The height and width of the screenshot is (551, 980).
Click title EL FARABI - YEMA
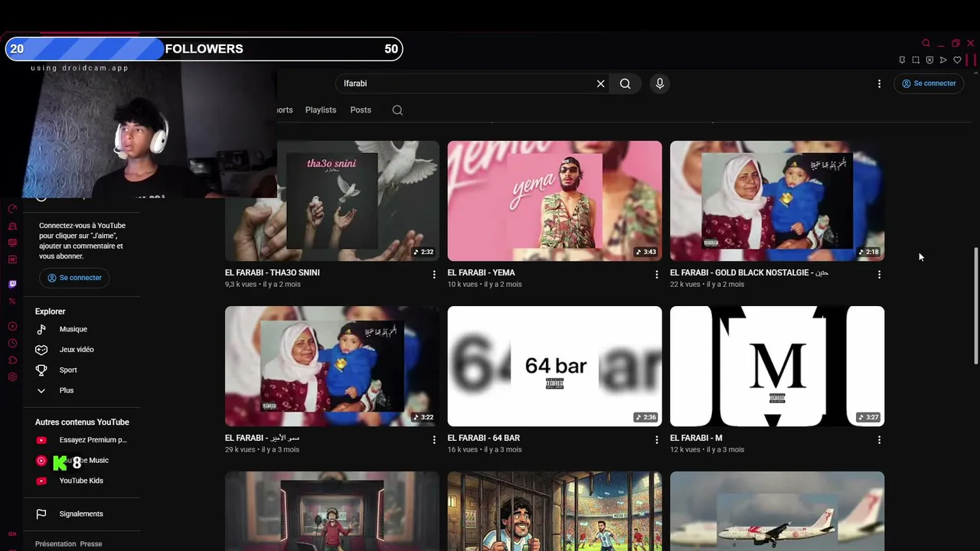click(x=482, y=272)
